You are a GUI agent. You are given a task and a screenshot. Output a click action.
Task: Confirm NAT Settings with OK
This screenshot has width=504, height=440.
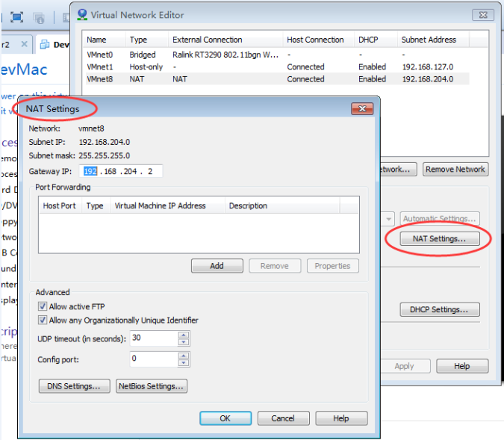[x=225, y=418]
